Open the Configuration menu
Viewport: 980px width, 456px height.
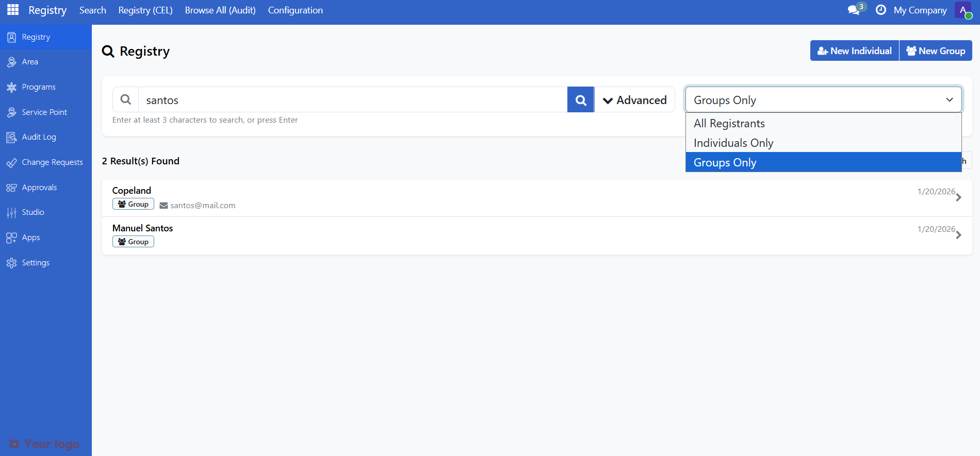pos(296,10)
